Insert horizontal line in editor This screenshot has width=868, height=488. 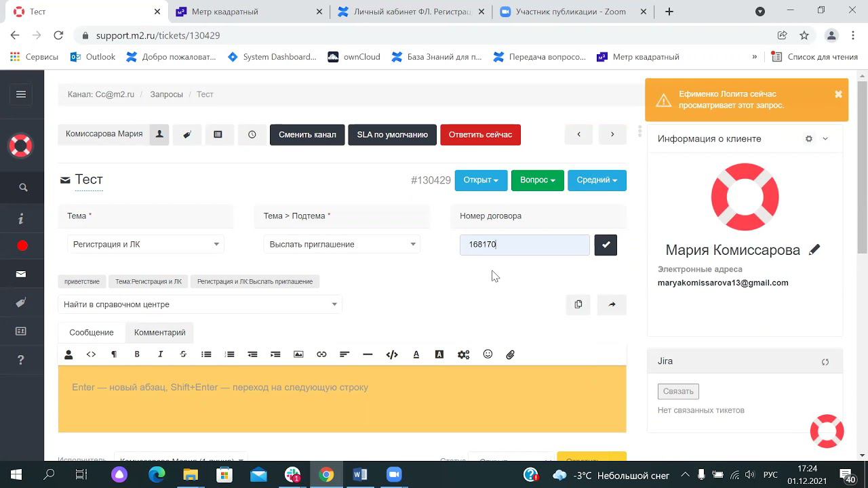[368, 354]
